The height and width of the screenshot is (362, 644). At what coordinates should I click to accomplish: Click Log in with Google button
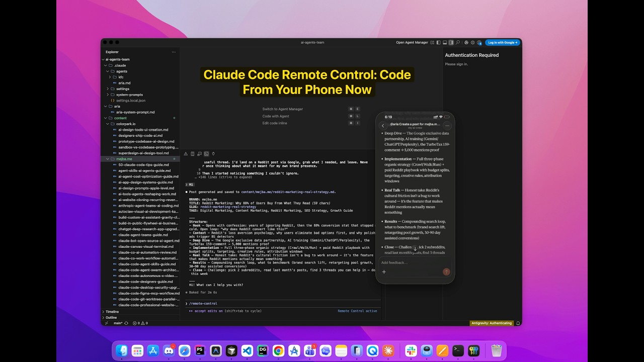click(503, 43)
